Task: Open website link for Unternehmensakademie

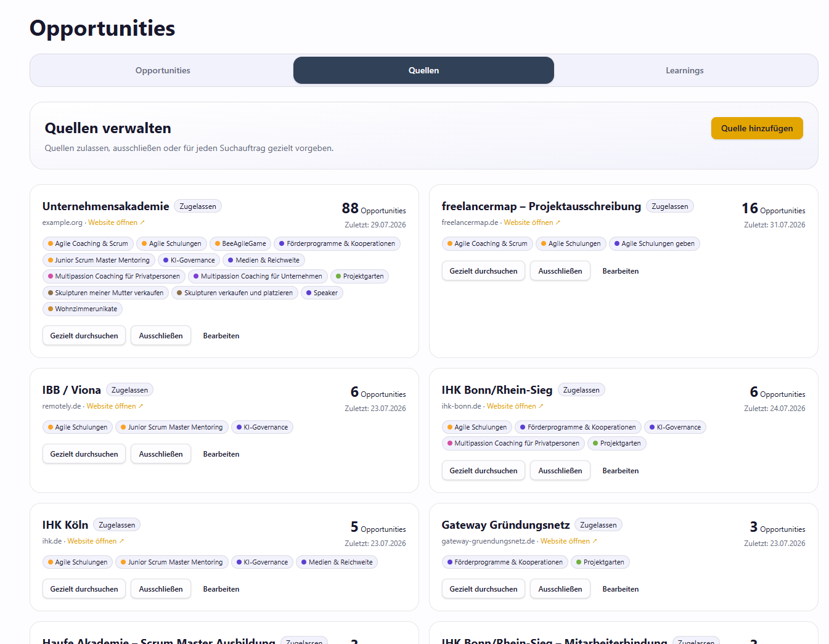Action: tap(116, 222)
